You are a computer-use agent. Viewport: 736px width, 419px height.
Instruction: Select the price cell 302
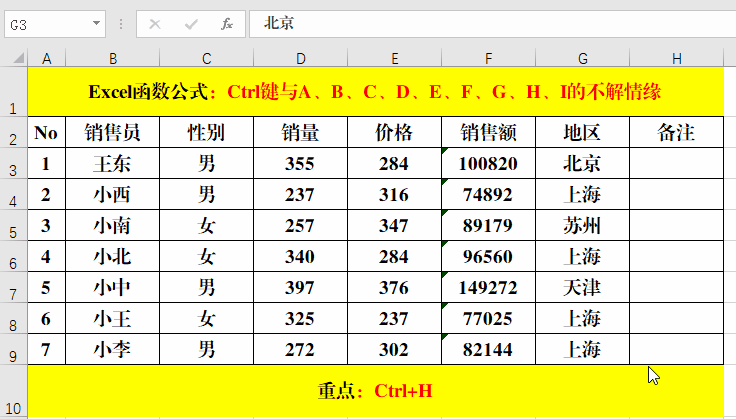[x=394, y=349]
